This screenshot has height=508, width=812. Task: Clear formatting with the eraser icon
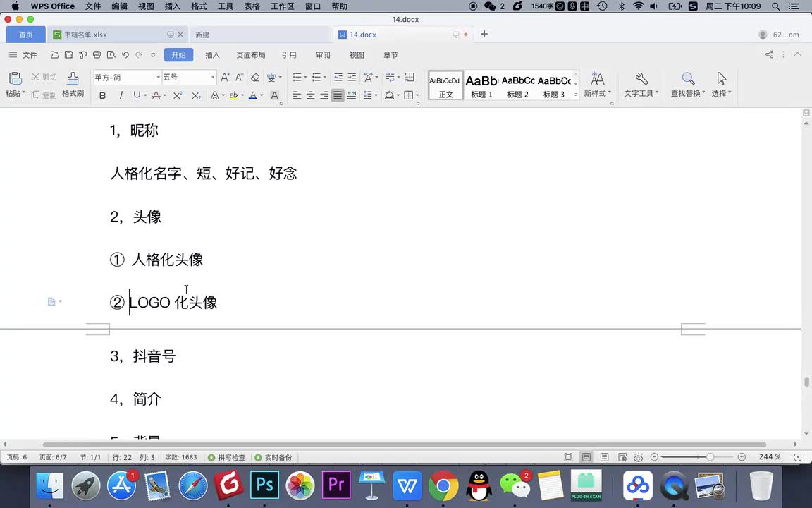[x=255, y=77]
